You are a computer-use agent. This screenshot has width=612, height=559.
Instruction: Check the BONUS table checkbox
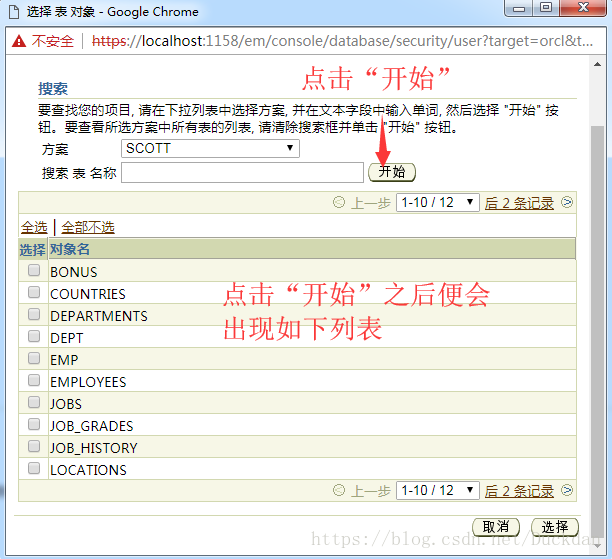[x=34, y=270]
